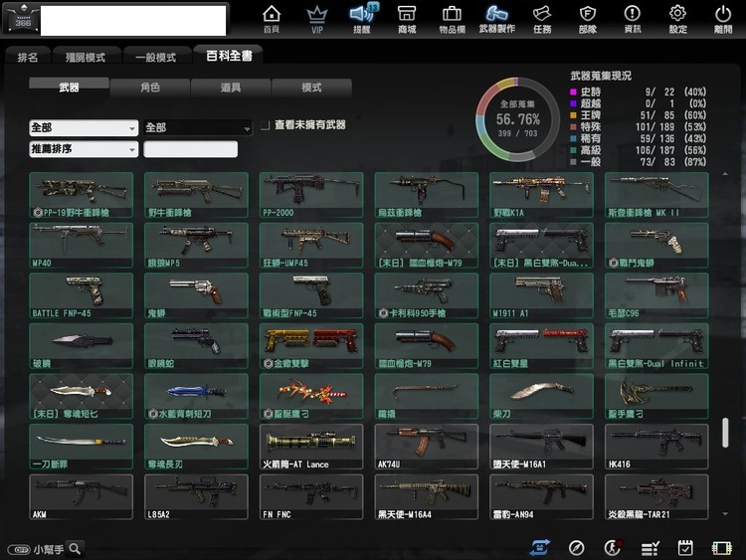Open the 推薦排序 sort dropdown

[84, 149]
